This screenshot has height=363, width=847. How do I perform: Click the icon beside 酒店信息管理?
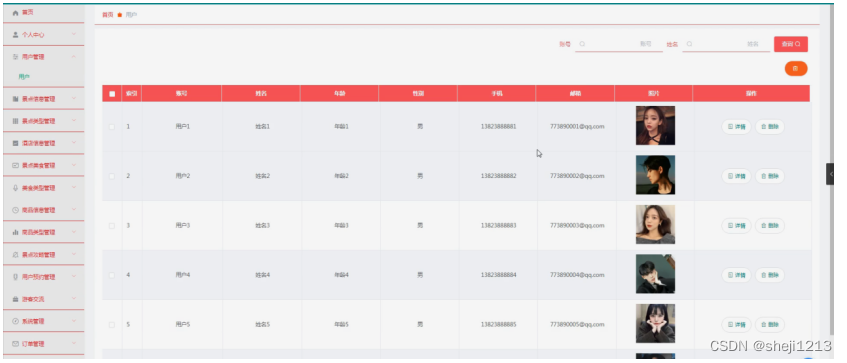click(x=15, y=143)
